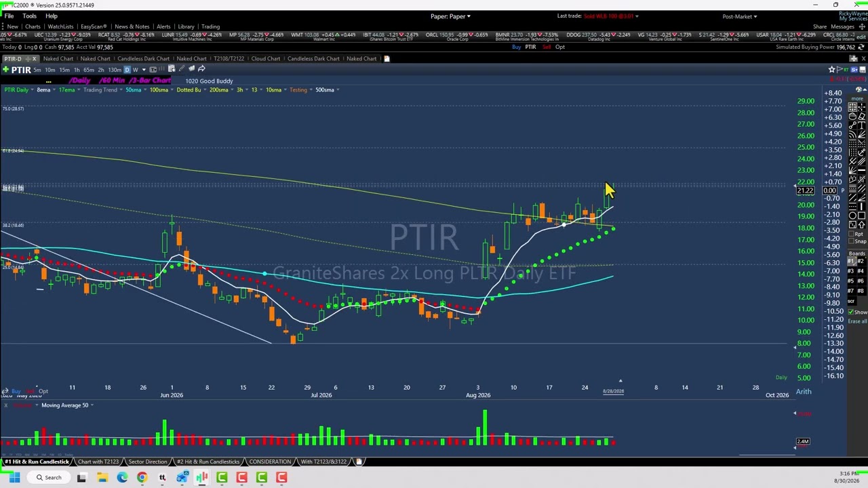Click the favorite star icon at top right

pos(831,69)
